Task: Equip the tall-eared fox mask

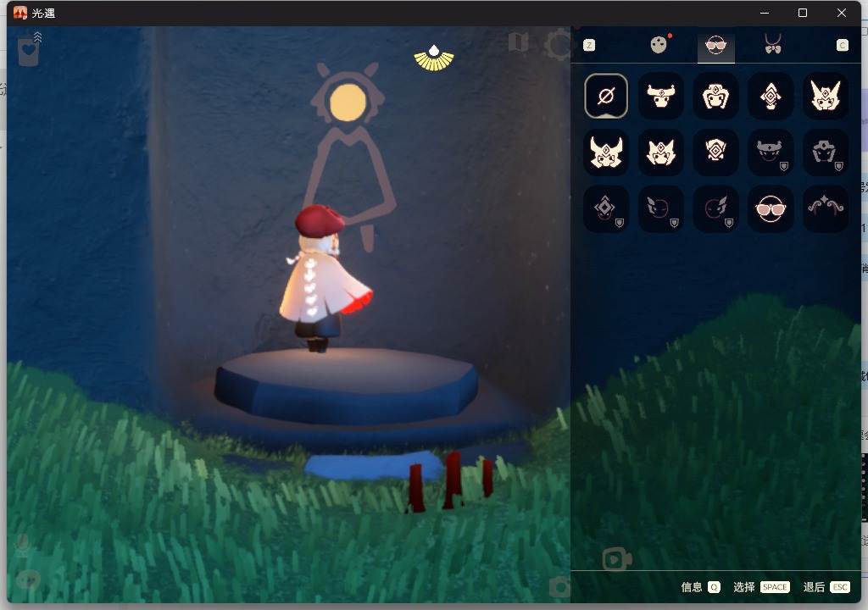Action: [x=826, y=96]
